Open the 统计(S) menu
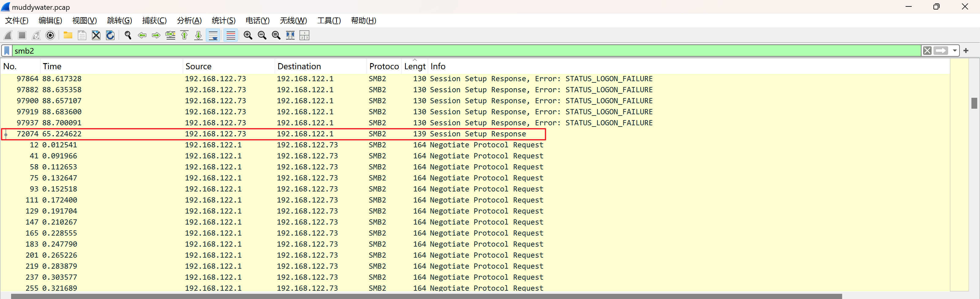 pos(223,21)
